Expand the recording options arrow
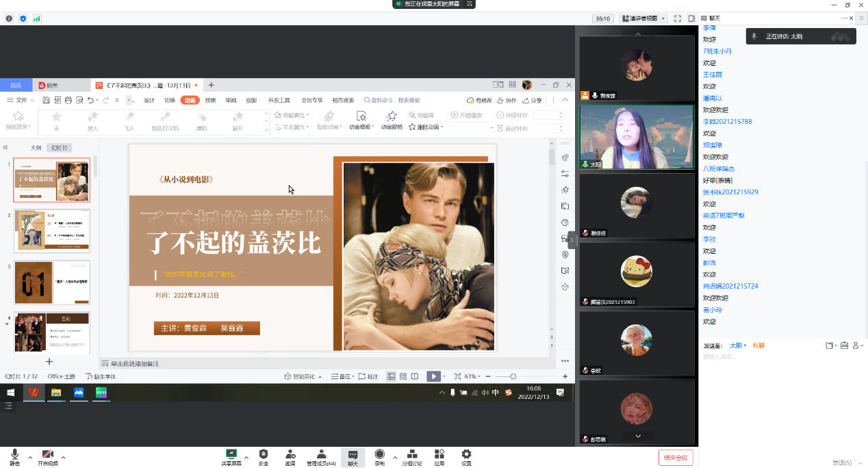The height and width of the screenshot is (468, 868). click(395, 457)
